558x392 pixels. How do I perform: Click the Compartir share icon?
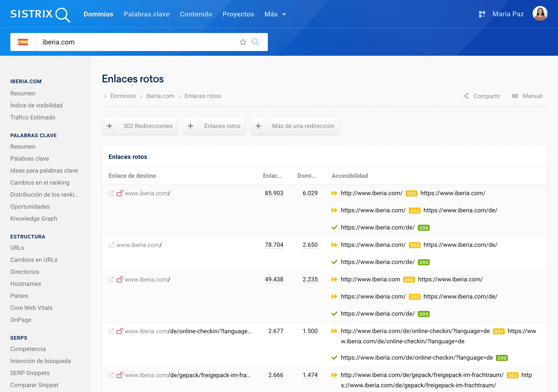(x=466, y=96)
